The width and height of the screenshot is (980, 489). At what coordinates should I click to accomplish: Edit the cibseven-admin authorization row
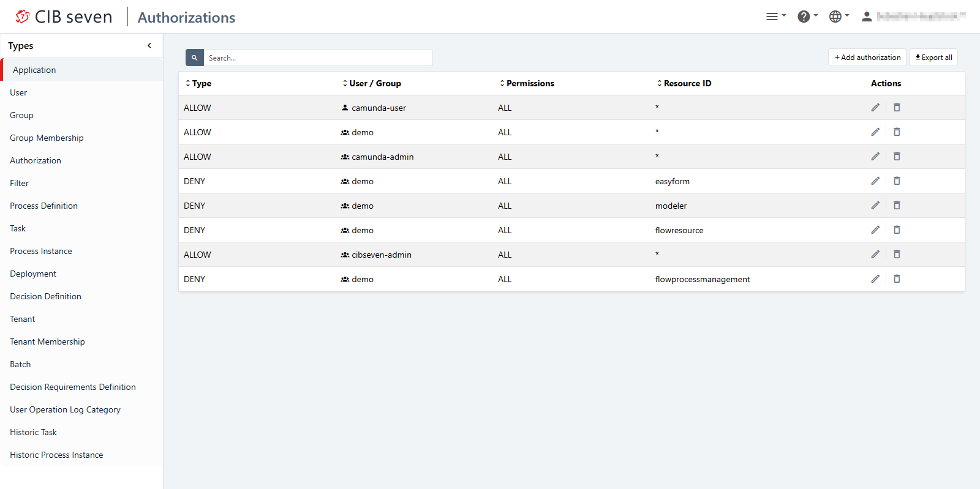click(875, 255)
